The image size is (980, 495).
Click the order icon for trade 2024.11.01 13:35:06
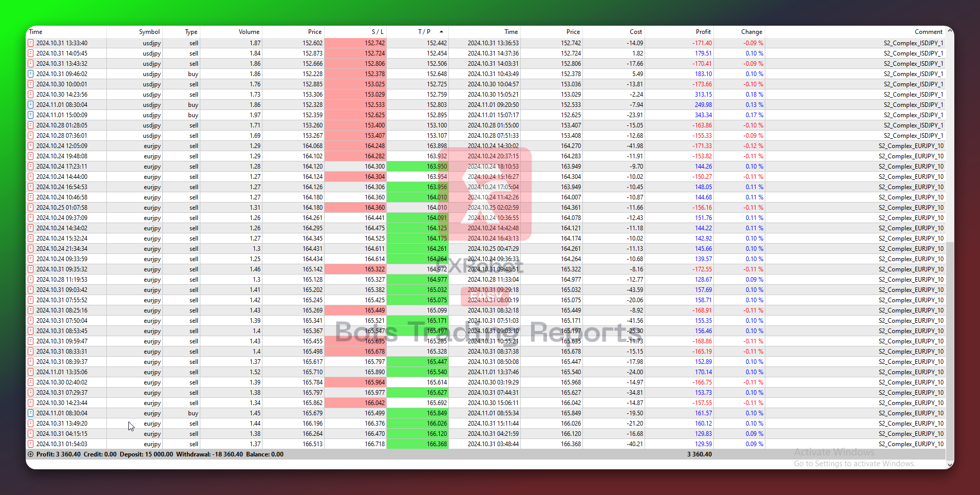pos(30,372)
